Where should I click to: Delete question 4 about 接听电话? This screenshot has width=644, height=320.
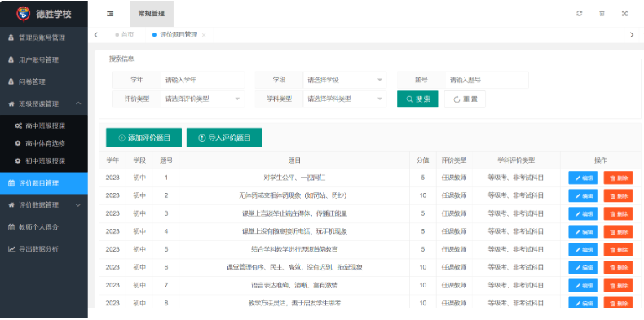point(618,232)
